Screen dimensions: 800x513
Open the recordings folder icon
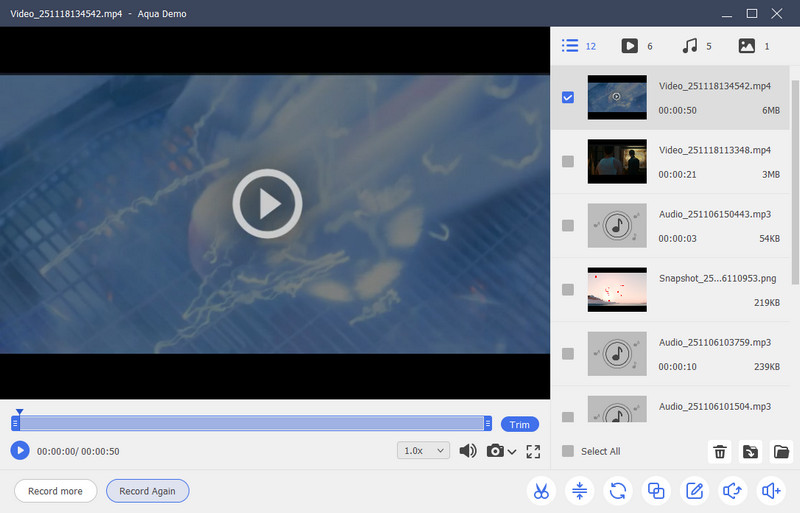click(x=781, y=452)
